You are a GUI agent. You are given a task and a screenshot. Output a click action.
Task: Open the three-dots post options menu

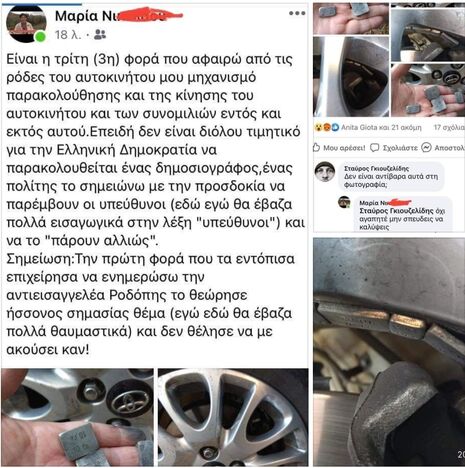pos(297,13)
